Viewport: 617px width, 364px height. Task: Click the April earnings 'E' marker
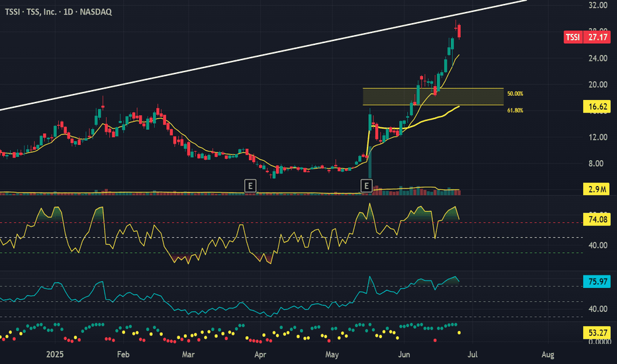point(250,186)
